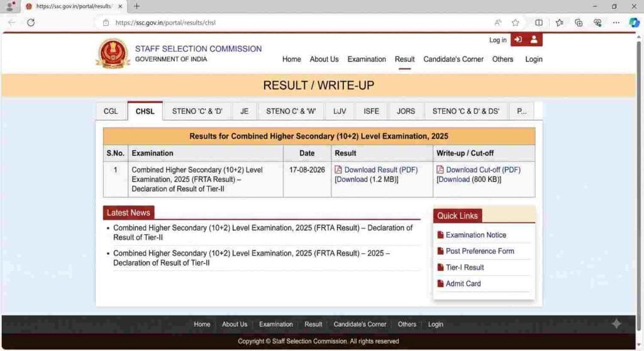The image size is (644, 351).
Task: Click the Download Result (PDF) link
Action: pyautogui.click(x=380, y=170)
